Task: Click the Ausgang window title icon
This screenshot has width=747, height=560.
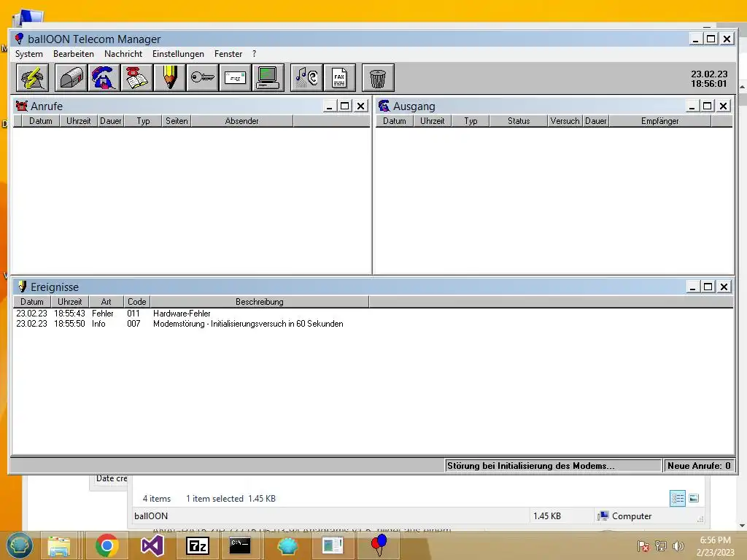Action: pyautogui.click(x=384, y=106)
